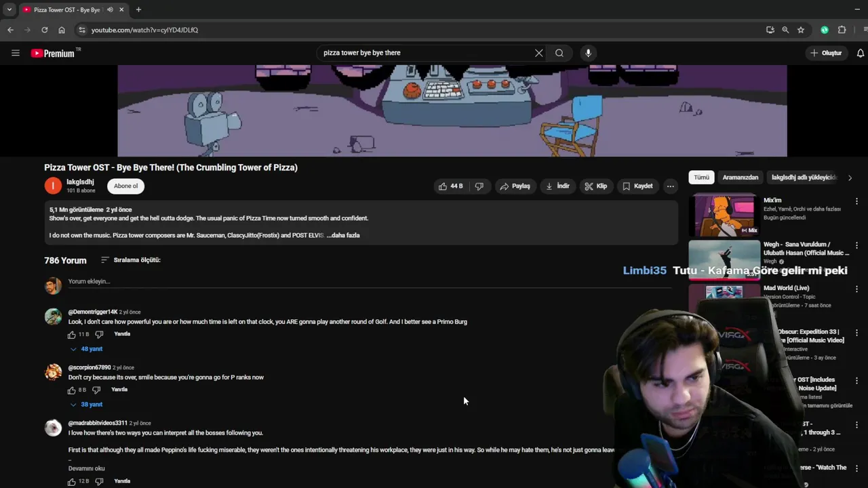Open the install app icon in address bar

(770, 30)
